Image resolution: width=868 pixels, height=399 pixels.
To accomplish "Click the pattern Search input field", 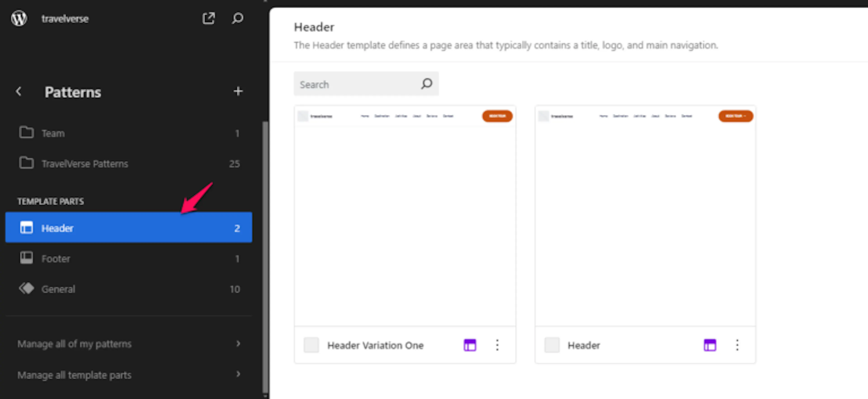I will [x=366, y=84].
